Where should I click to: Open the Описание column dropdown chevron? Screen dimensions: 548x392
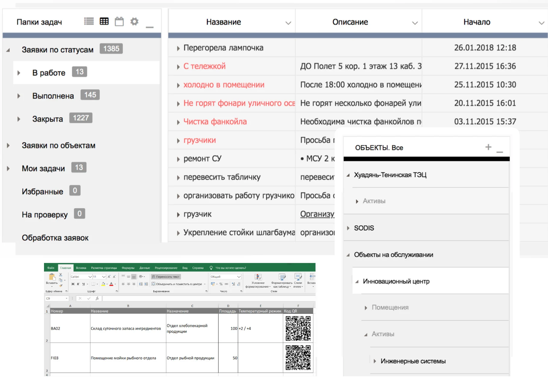coord(415,23)
